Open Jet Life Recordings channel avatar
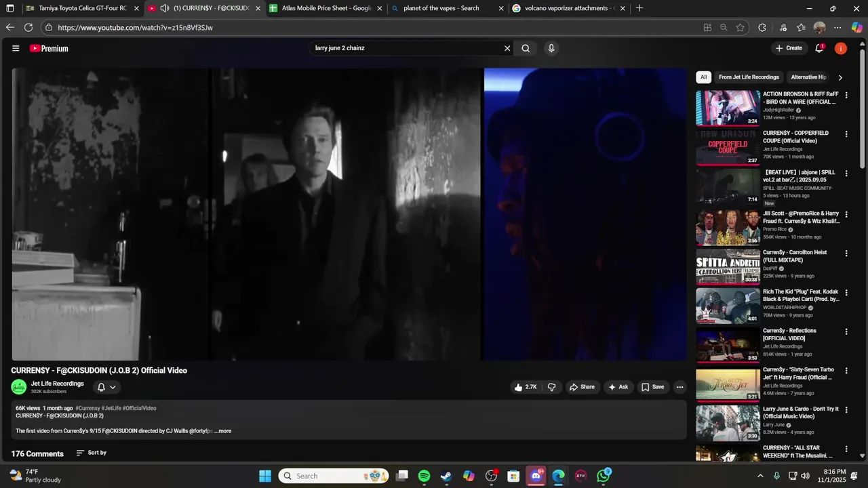This screenshot has height=488, width=868. [19, 387]
